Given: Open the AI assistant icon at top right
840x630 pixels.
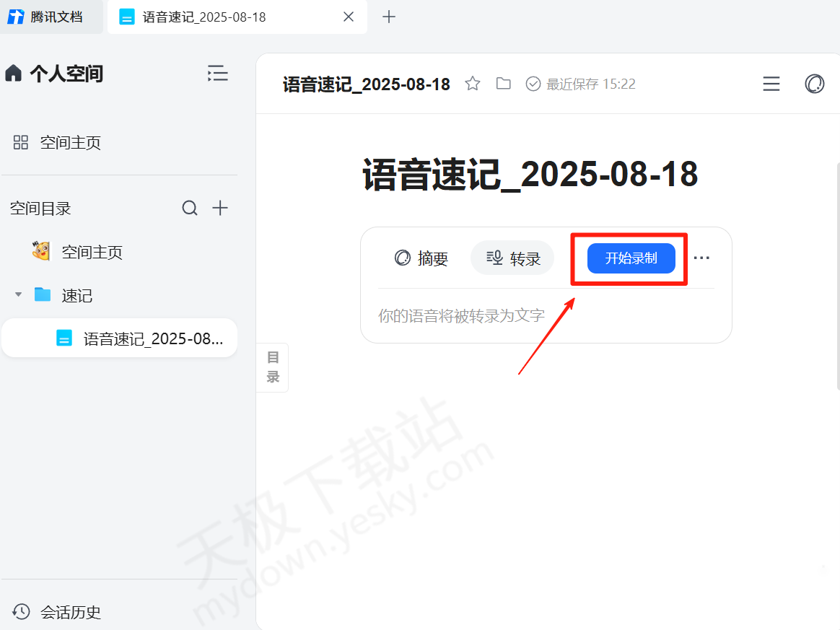Looking at the screenshot, I should [x=814, y=84].
